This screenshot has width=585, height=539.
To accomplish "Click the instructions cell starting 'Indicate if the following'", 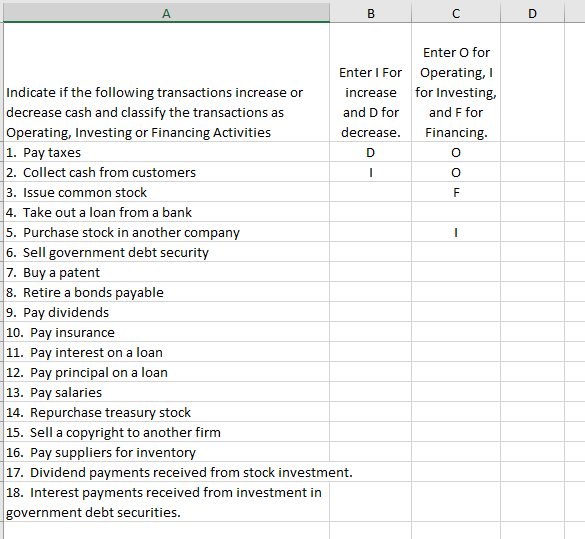I will coord(166,82).
